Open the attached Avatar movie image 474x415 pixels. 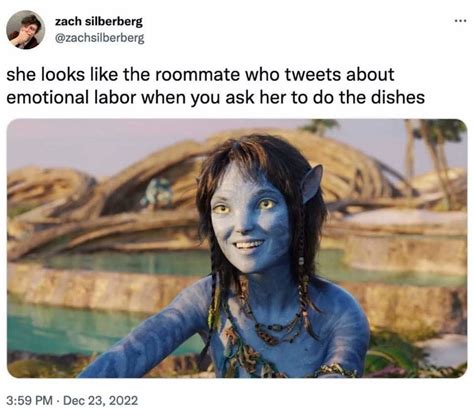pyautogui.click(x=237, y=248)
